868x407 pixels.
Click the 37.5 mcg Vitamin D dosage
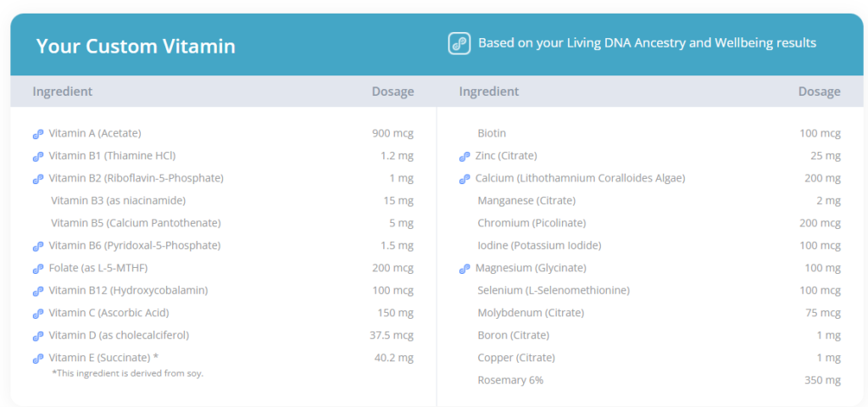point(392,336)
